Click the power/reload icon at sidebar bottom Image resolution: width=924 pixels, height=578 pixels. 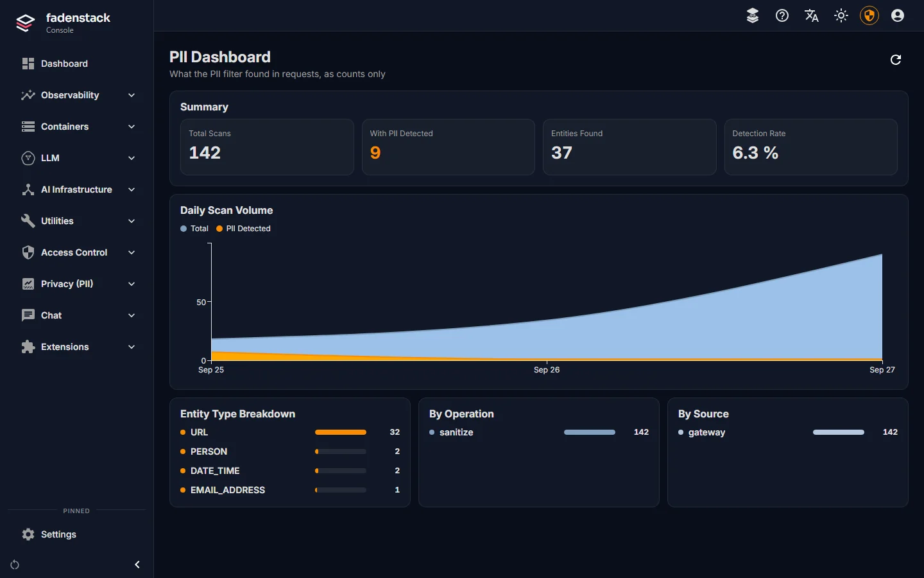point(15,565)
